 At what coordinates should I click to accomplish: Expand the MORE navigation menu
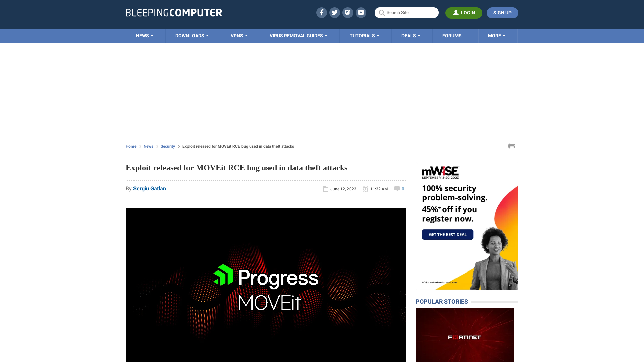point(497,35)
